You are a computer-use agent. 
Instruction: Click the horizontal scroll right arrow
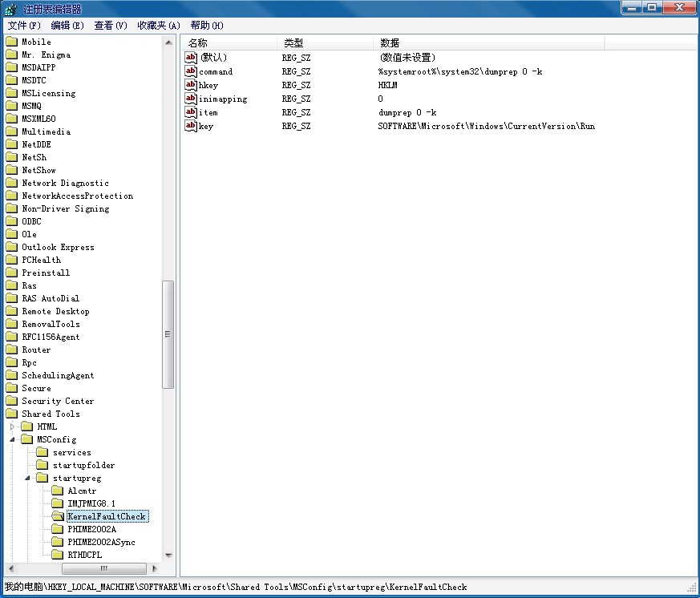tap(155, 568)
